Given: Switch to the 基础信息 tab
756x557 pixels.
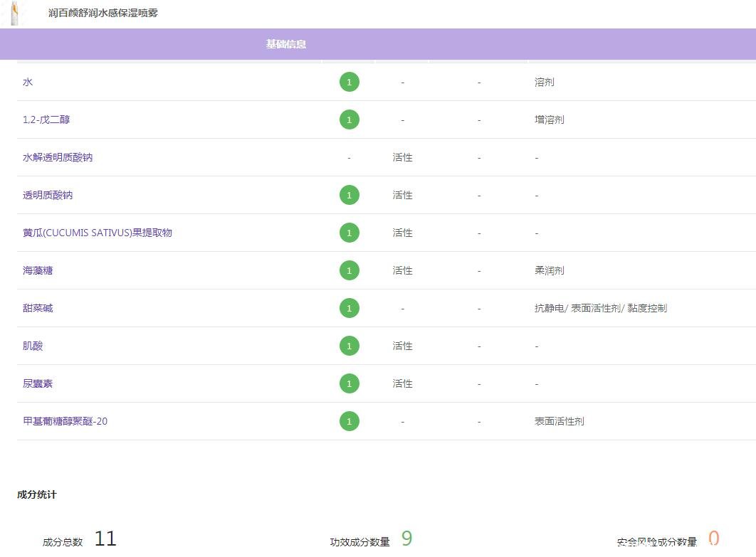Looking at the screenshot, I should 286,44.
